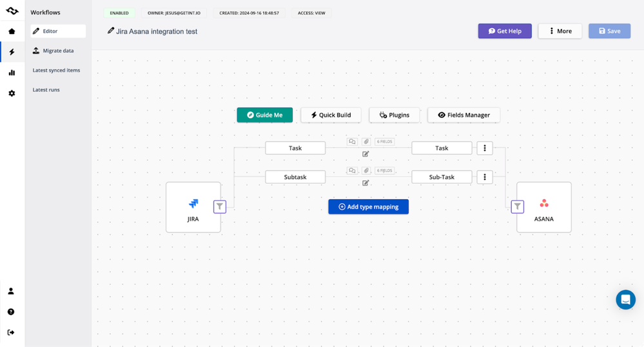Click the Get Help button
Viewport: 644px width, 347px height.
pyautogui.click(x=505, y=31)
